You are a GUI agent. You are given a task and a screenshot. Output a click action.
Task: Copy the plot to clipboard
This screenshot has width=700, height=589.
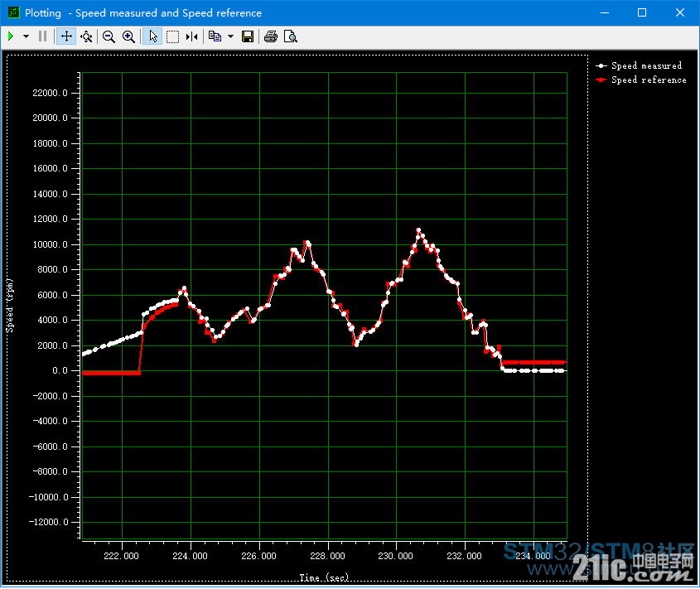[x=215, y=36]
